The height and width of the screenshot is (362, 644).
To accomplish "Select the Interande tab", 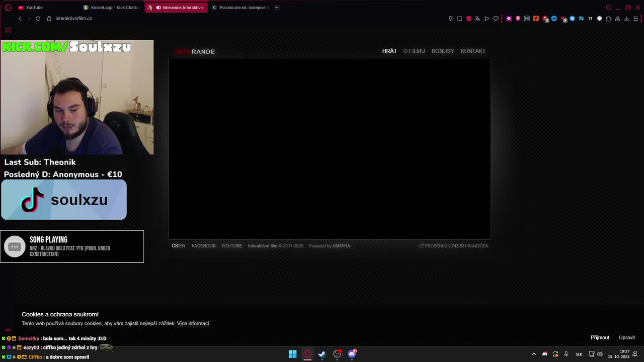I will pos(176,8).
